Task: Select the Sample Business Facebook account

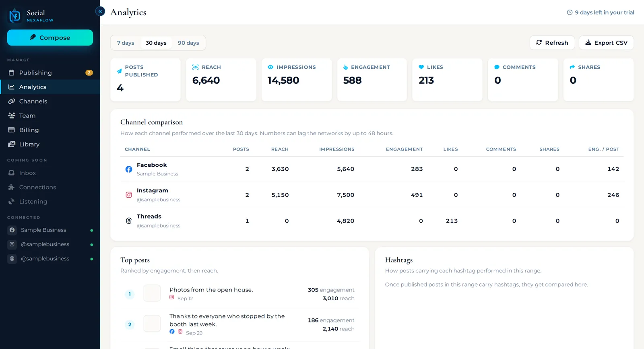Action: click(50, 230)
